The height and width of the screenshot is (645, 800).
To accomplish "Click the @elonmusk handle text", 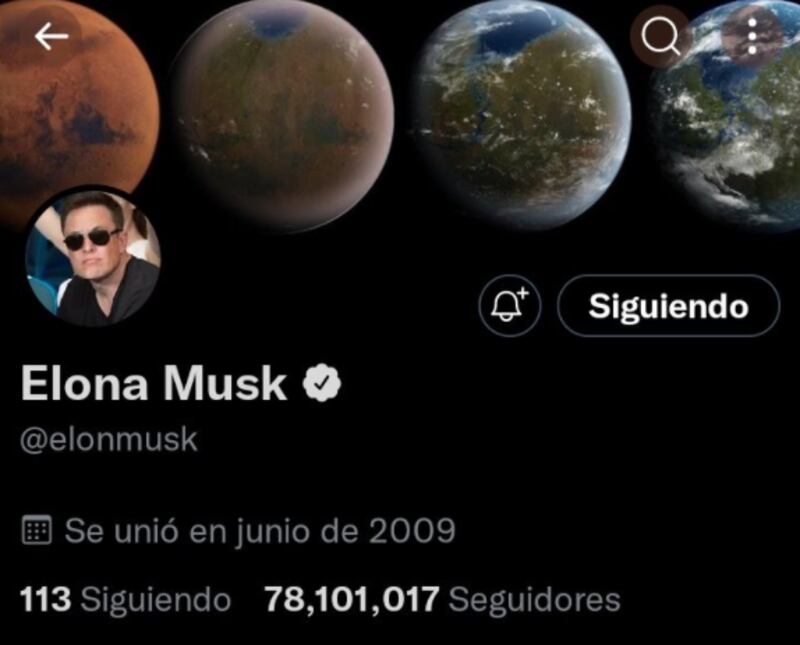I will (109, 440).
